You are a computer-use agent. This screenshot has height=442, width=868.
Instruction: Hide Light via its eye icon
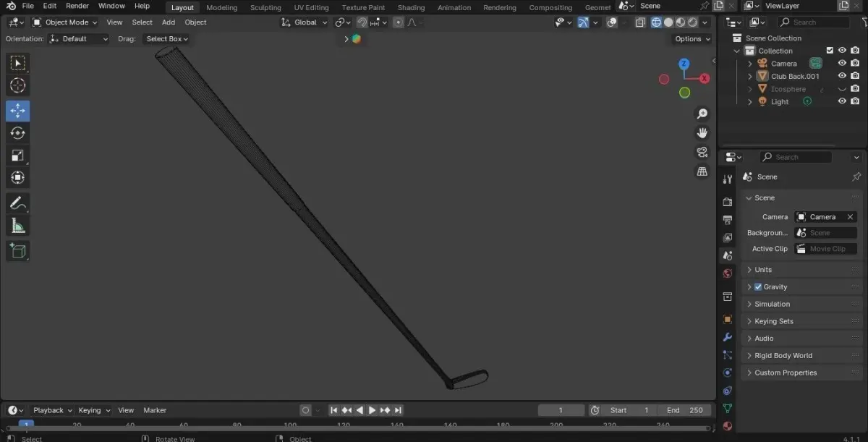tap(842, 101)
